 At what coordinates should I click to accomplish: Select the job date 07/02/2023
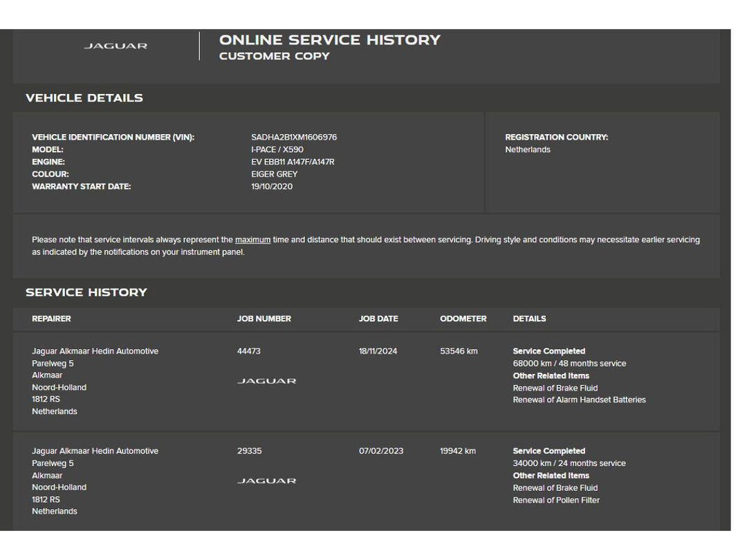[x=381, y=451]
